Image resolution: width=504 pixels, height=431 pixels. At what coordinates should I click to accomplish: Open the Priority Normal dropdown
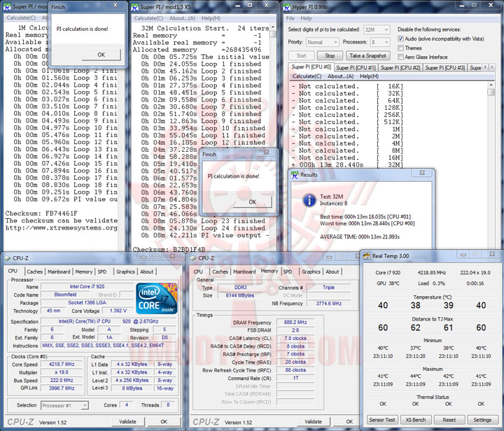point(322,42)
